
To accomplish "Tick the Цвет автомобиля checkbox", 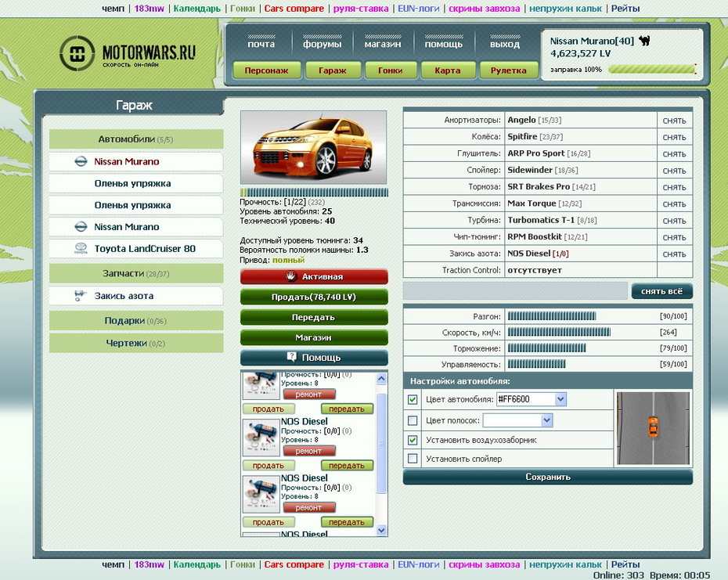I will coord(413,399).
